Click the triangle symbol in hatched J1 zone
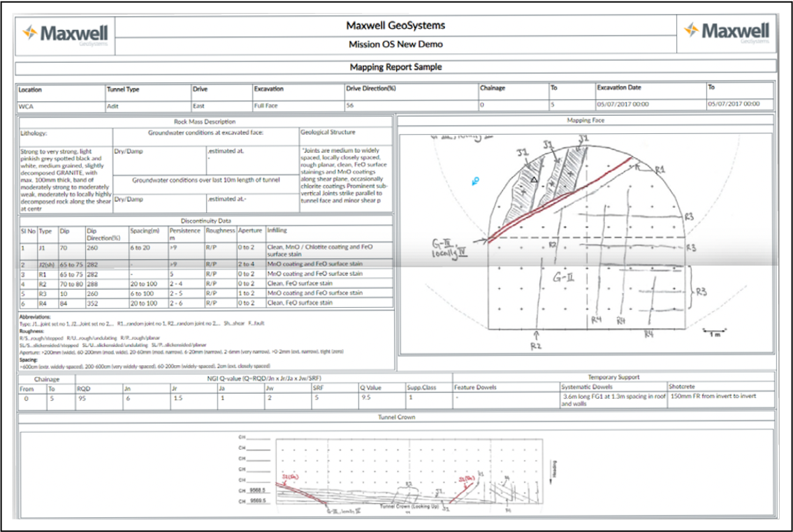Image resolution: width=793 pixels, height=532 pixels. [534, 179]
